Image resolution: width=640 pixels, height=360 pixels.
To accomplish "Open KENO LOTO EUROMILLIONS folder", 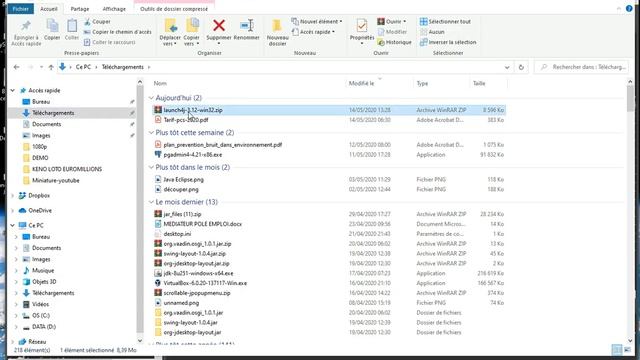I will pos(67,169).
